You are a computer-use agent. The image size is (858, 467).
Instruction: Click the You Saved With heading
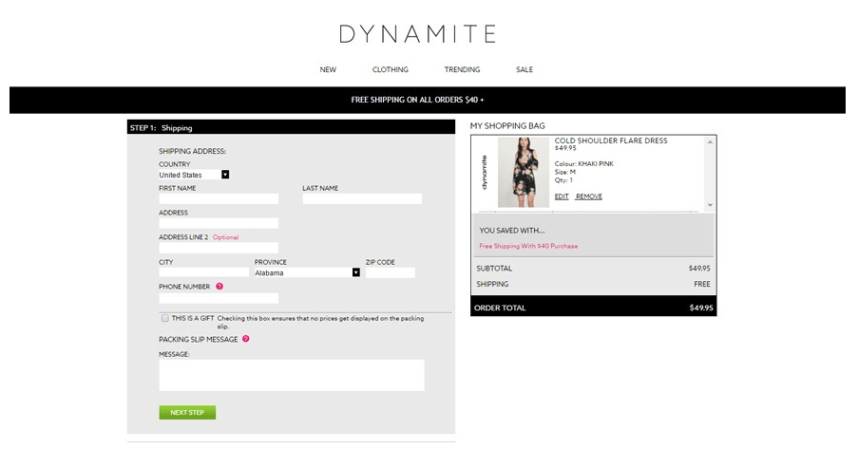point(512,230)
